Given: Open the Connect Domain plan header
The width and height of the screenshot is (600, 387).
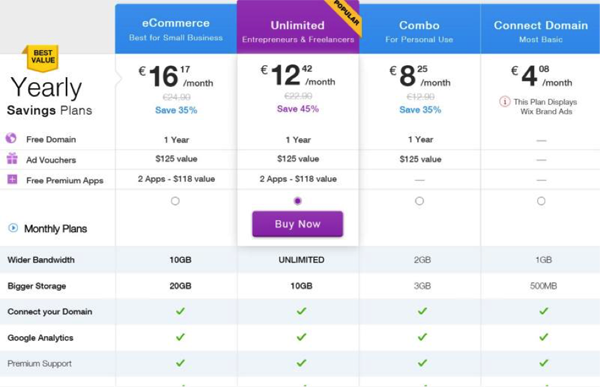Looking at the screenshot, I should [x=541, y=29].
